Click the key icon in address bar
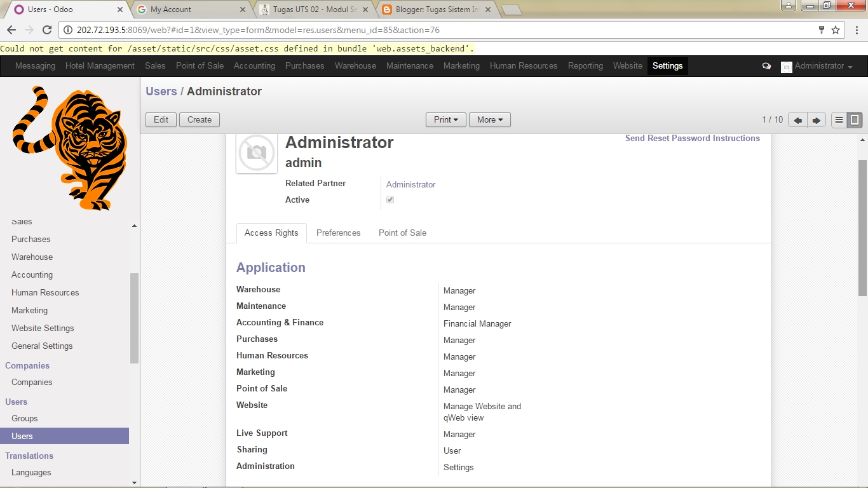Screen dimensions: 868x488 (x=822, y=30)
